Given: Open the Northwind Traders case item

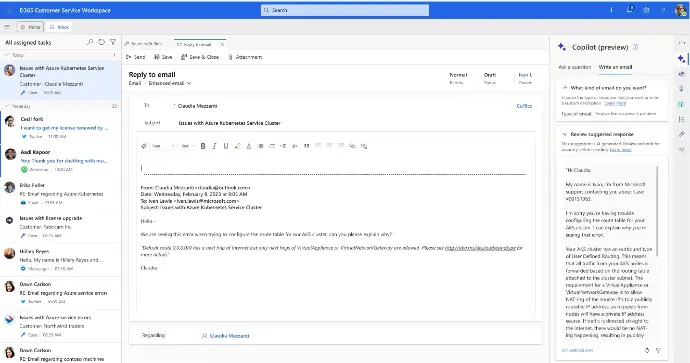Looking at the screenshot, I should pyautogui.click(x=61, y=326).
